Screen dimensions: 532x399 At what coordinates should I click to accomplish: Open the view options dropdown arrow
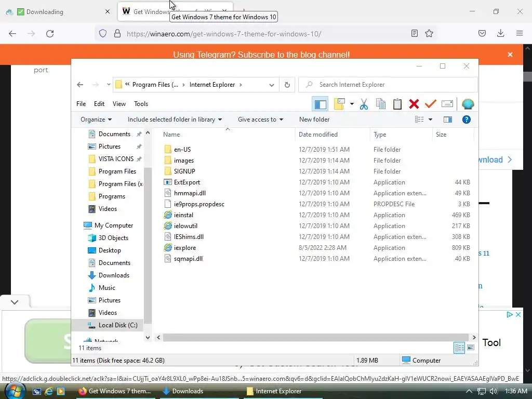(x=430, y=119)
